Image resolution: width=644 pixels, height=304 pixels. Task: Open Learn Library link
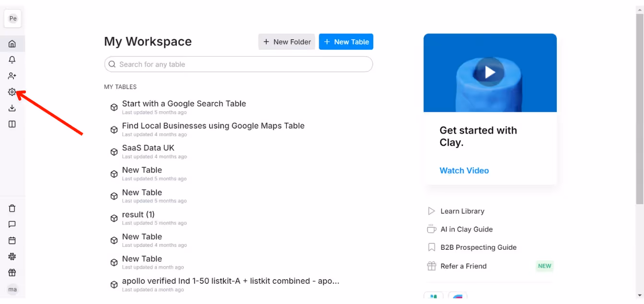pos(462,211)
